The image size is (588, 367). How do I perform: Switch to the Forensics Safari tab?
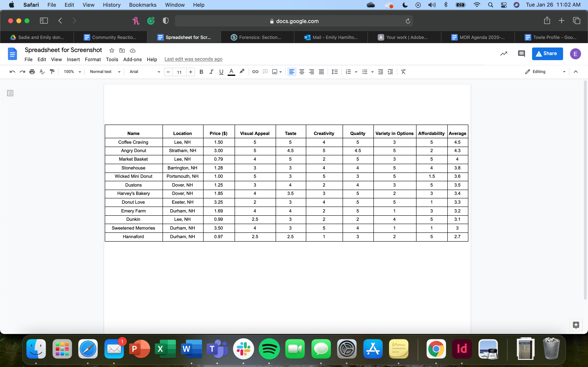coord(257,37)
